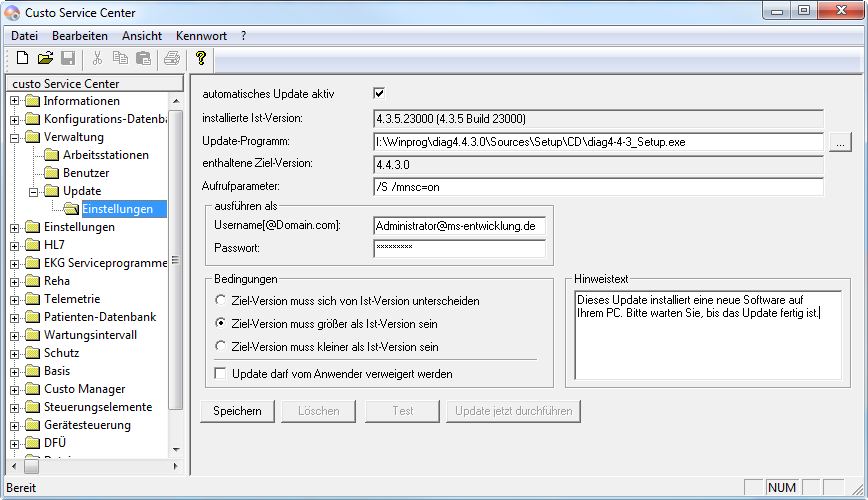Expand the Gerätesteuerung tree node

coord(14,426)
